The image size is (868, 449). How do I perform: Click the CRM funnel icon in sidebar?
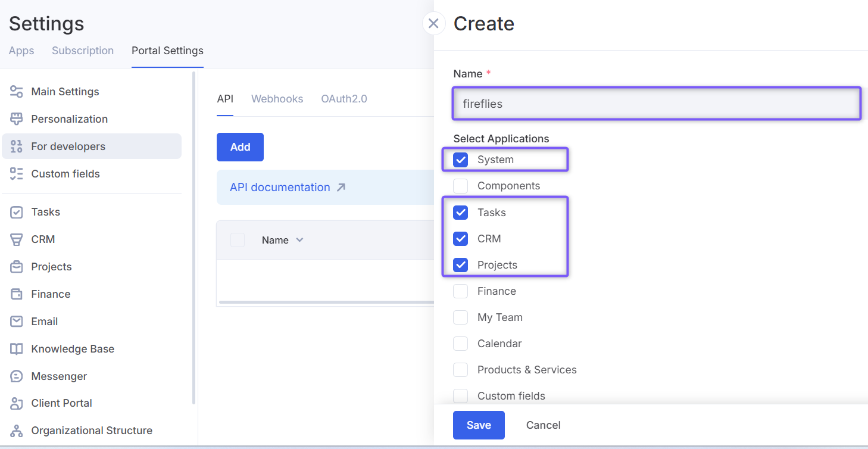(17, 239)
